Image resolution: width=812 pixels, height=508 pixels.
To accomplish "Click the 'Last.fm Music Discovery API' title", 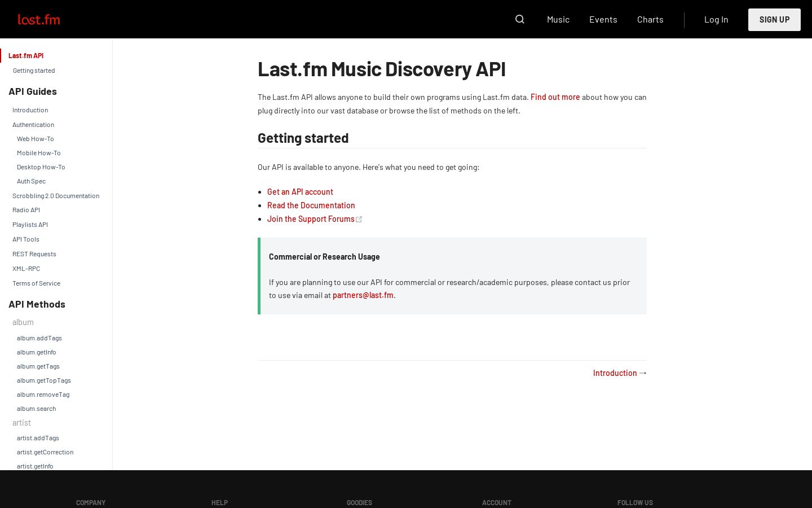I will [382, 69].
